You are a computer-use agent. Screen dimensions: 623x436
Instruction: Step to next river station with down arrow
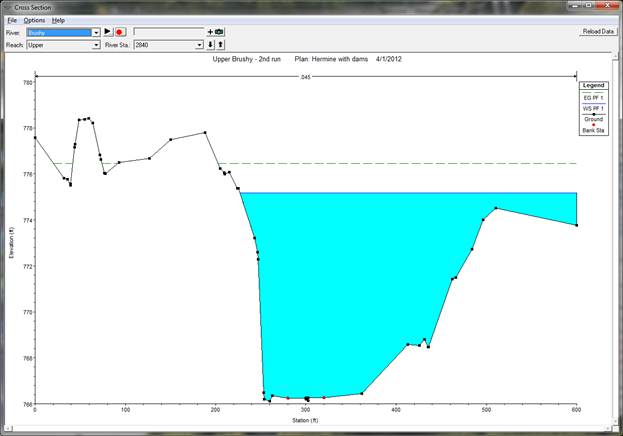210,45
